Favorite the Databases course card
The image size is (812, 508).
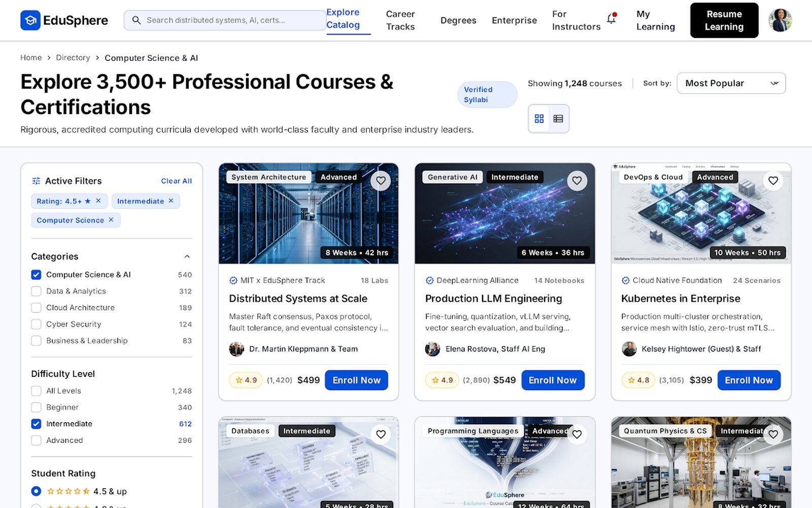[381, 434]
